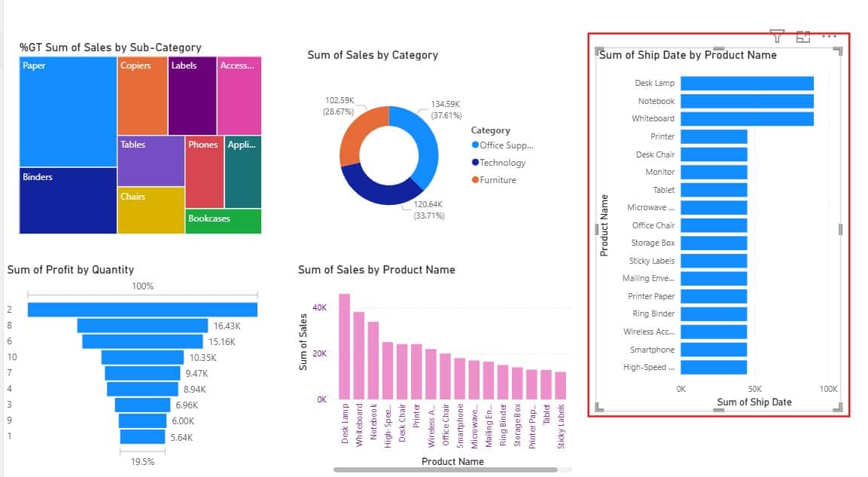The height and width of the screenshot is (477, 868).
Task: Select the teal Appliances treemap tile
Action: coord(243,172)
